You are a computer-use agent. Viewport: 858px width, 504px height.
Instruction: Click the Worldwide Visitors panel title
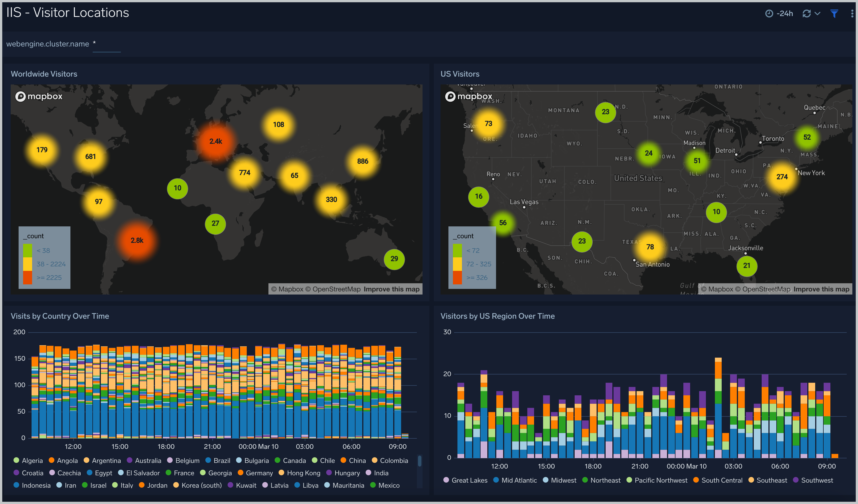click(x=44, y=74)
